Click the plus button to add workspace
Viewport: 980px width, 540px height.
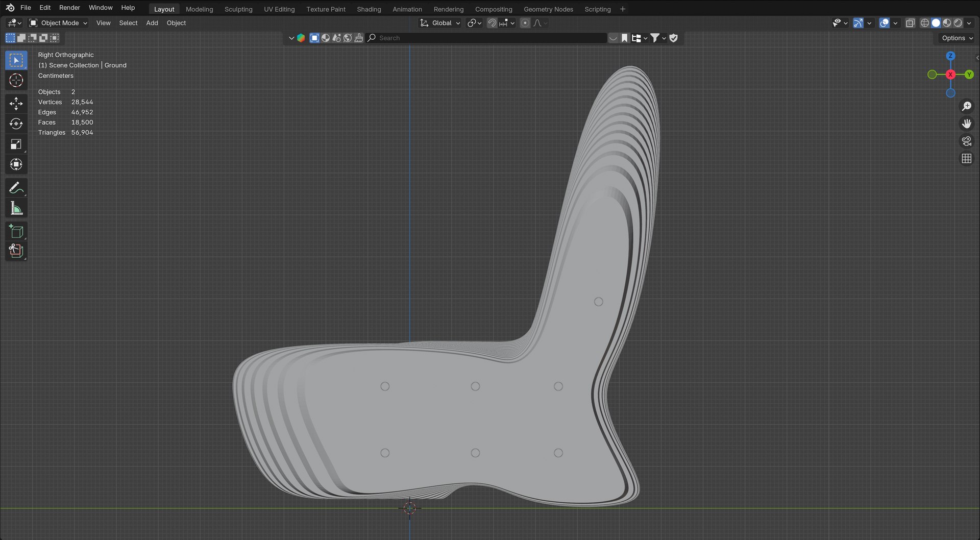[623, 9]
